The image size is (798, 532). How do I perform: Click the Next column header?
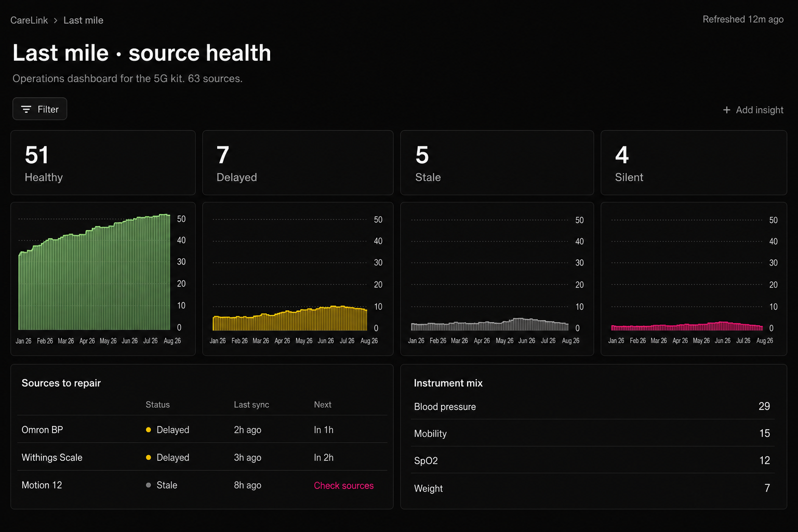pyautogui.click(x=323, y=404)
